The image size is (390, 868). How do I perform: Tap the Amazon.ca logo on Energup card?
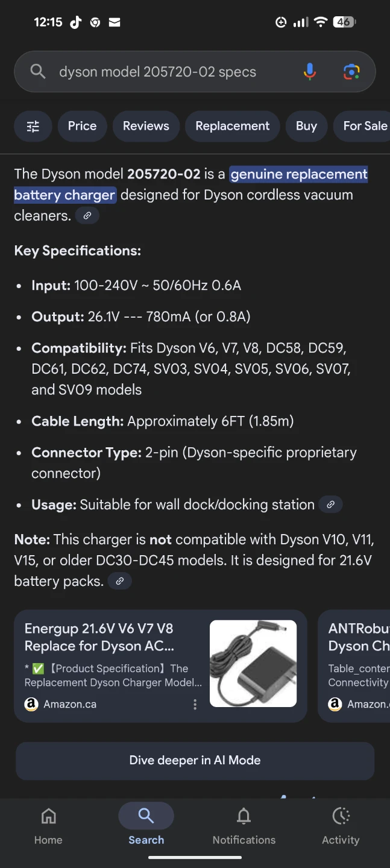(31, 704)
